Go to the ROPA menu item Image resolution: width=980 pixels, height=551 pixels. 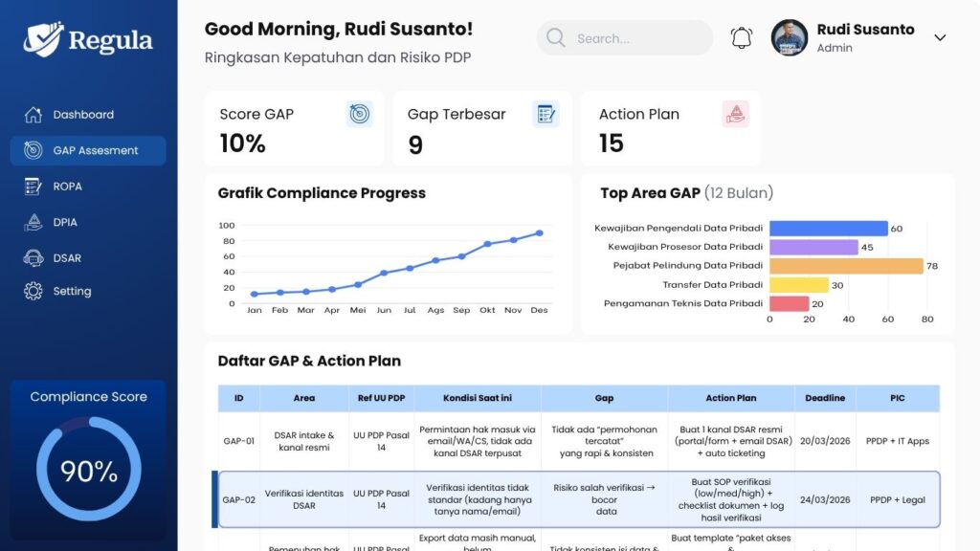coord(67,187)
